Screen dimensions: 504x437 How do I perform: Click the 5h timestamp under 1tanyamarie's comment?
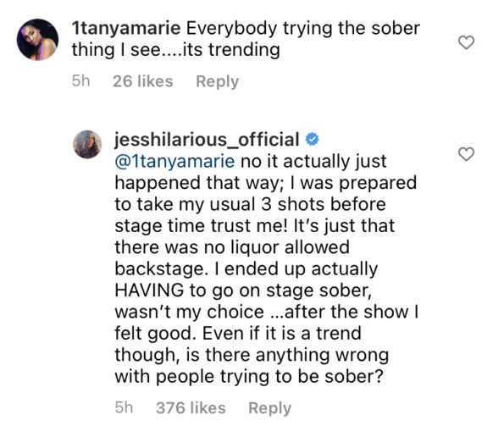tap(80, 81)
